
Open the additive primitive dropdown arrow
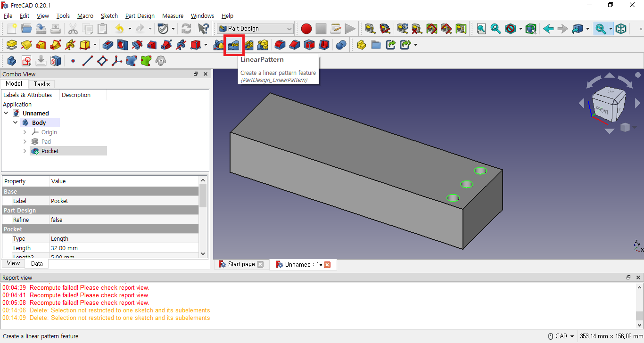click(x=95, y=45)
